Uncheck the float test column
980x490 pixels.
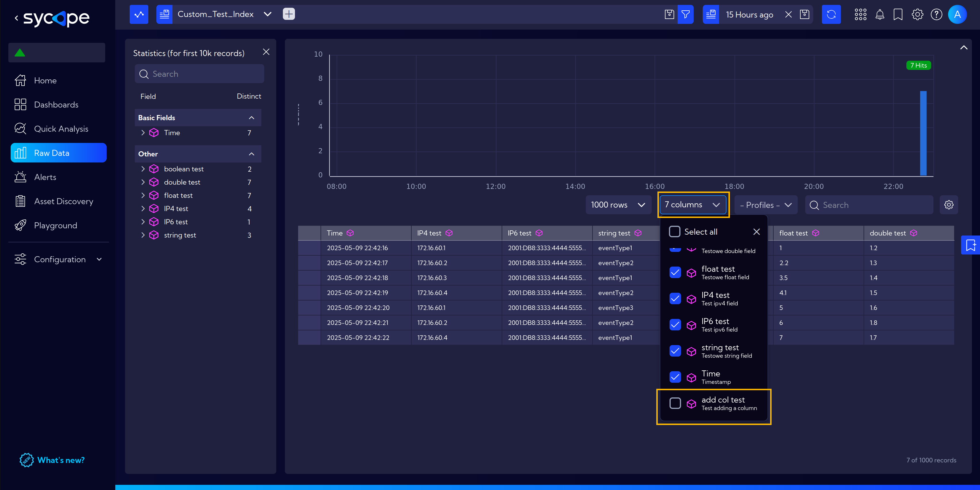pos(675,272)
